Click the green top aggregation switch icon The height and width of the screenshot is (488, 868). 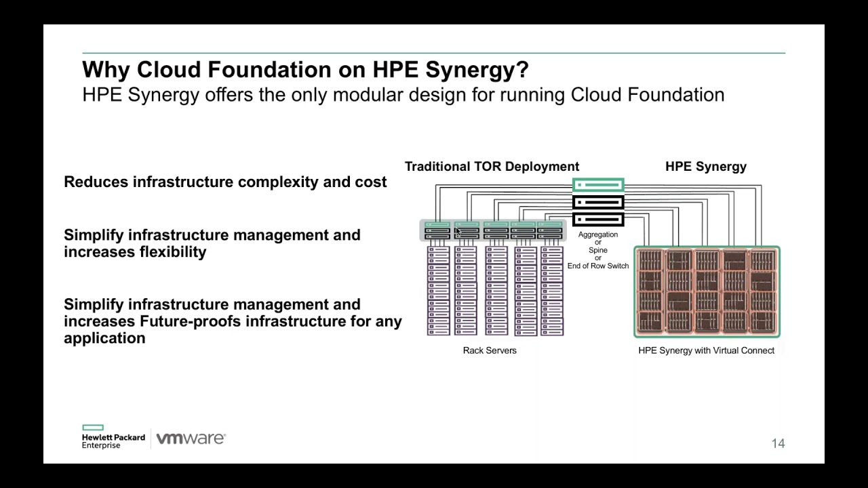pyautogui.click(x=598, y=184)
